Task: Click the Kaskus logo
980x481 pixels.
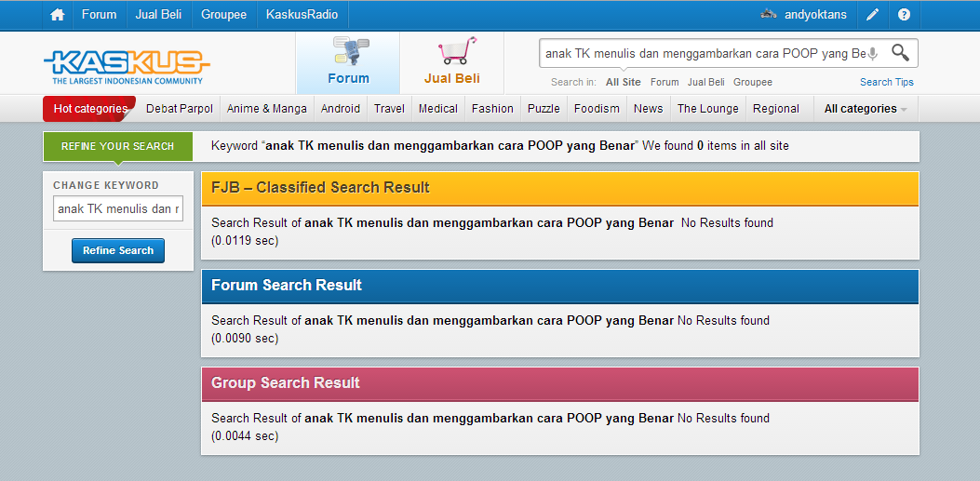Action: [127, 68]
